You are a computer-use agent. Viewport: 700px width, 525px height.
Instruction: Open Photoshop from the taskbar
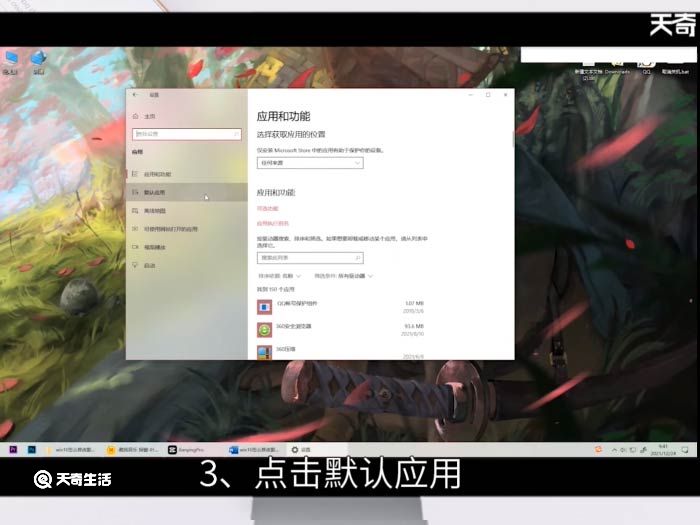(31, 450)
